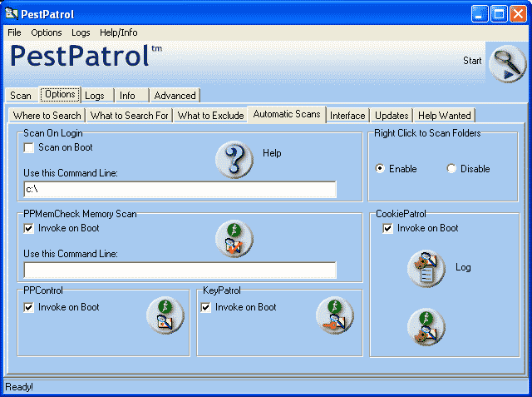Enable the Scan on Boot checkbox
This screenshot has width=532, height=397.
coord(29,148)
